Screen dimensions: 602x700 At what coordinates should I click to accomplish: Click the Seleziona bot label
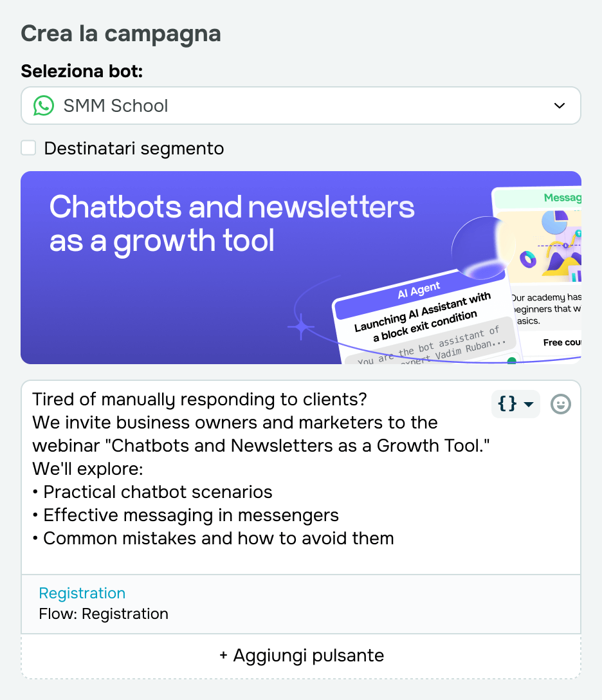[x=82, y=71]
